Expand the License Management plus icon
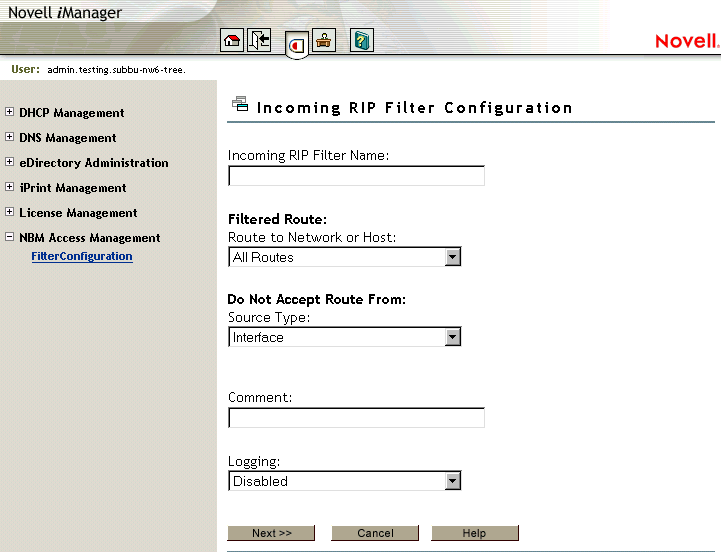721x552 pixels. 9,212
